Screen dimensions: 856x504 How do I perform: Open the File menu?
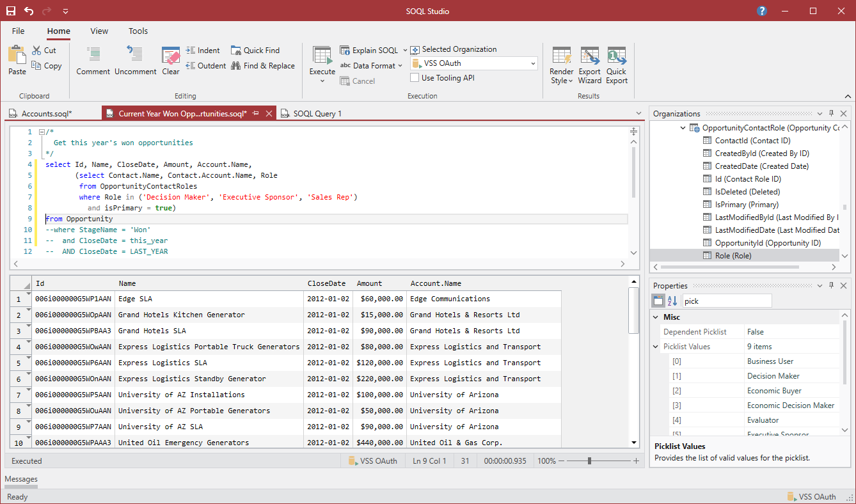[x=19, y=31]
